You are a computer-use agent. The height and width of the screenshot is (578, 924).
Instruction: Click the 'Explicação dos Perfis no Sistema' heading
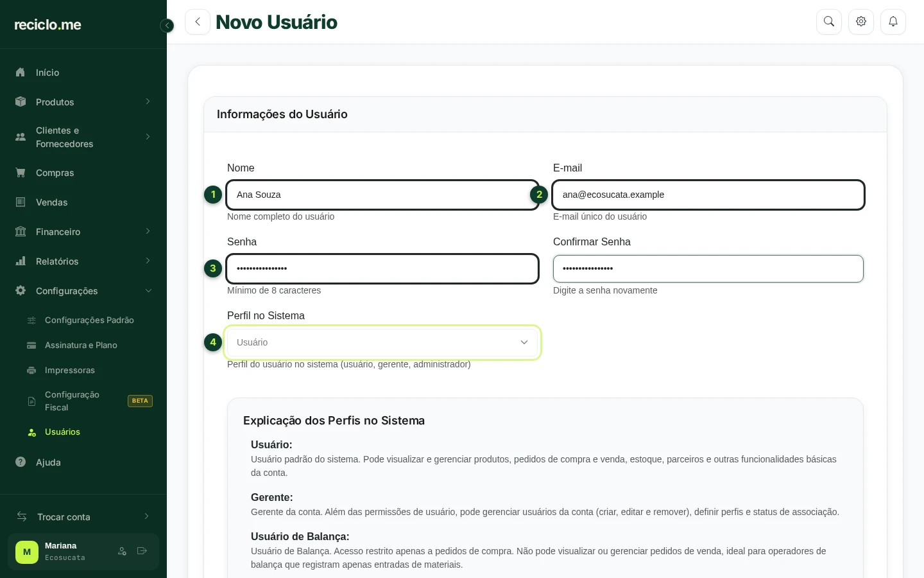(x=334, y=421)
